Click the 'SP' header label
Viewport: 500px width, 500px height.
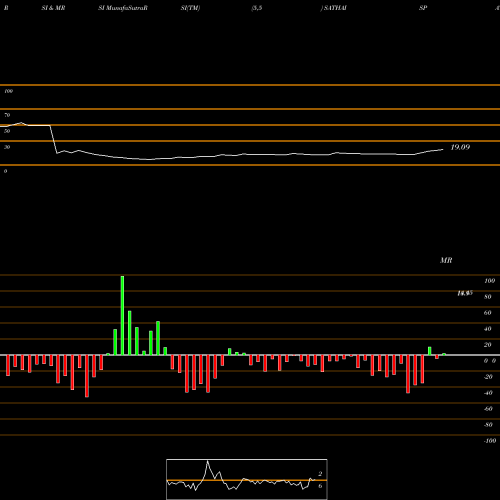[x=423, y=8]
